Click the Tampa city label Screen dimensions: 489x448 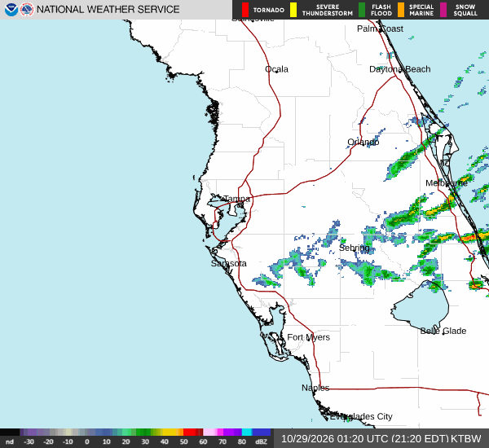point(236,199)
